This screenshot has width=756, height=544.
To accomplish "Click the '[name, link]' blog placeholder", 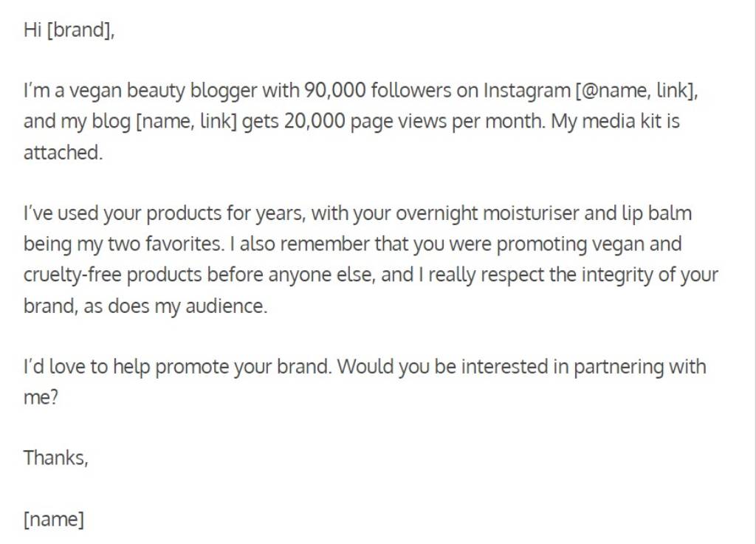I will coord(187,121).
